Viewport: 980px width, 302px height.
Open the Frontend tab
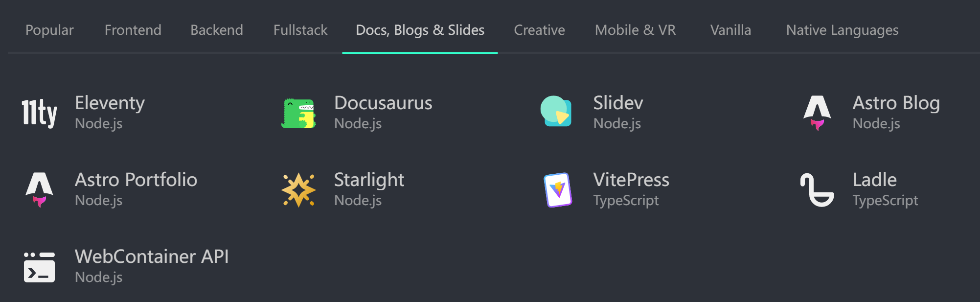133,30
